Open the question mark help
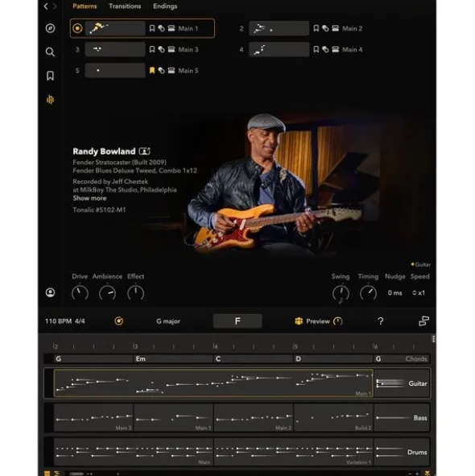This screenshot has width=475, height=476. 380,321
